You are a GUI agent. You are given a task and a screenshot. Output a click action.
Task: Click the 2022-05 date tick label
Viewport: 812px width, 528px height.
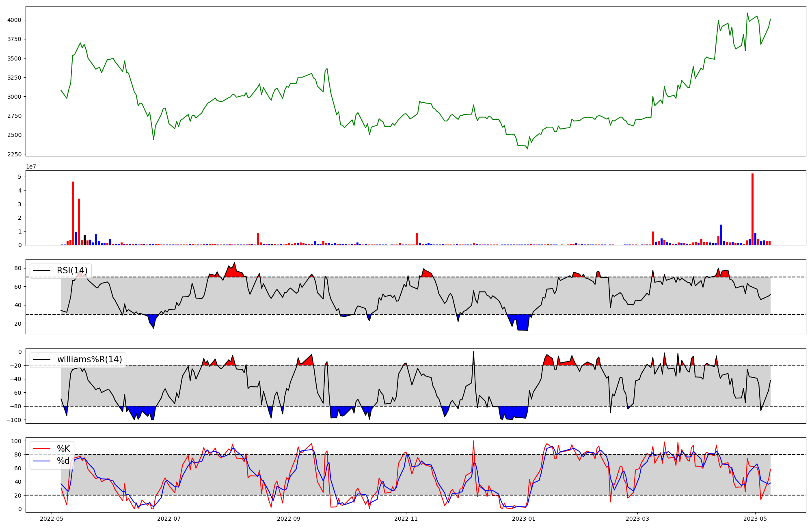tap(51, 519)
